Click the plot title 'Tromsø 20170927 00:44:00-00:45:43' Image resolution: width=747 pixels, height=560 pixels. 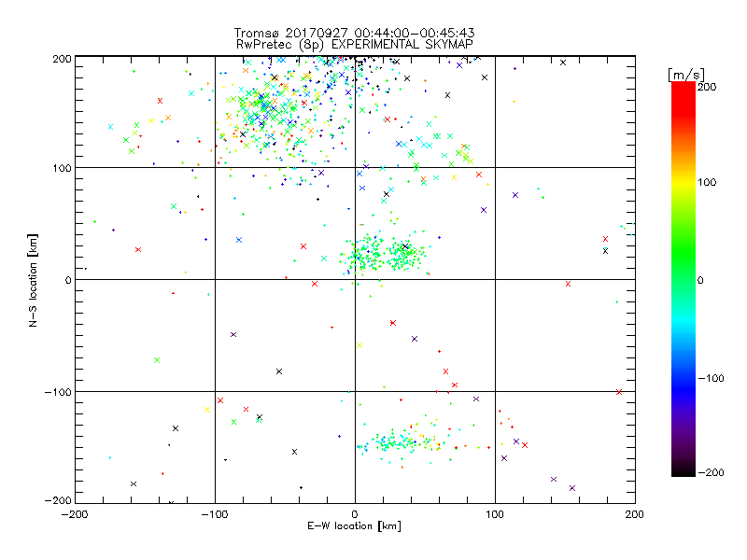coord(355,33)
